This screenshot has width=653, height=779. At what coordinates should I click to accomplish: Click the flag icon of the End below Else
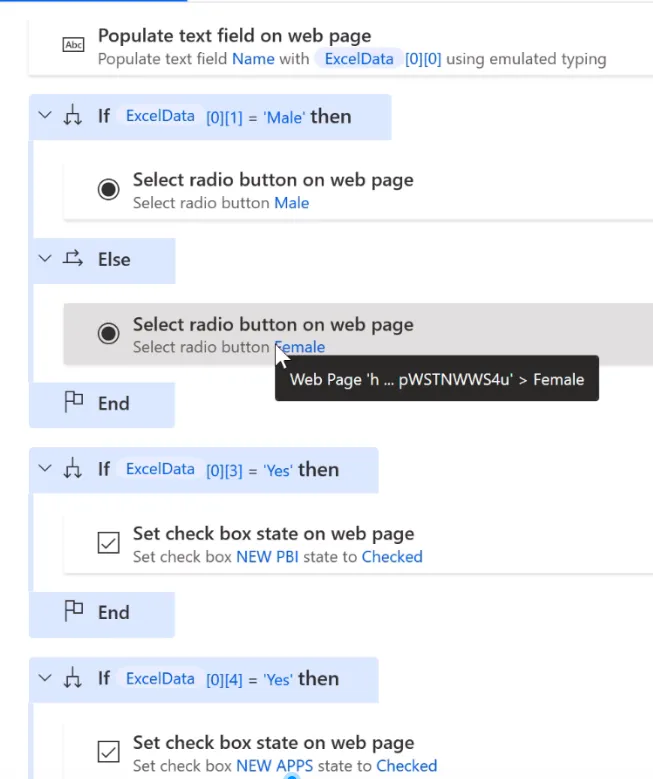tap(74, 402)
